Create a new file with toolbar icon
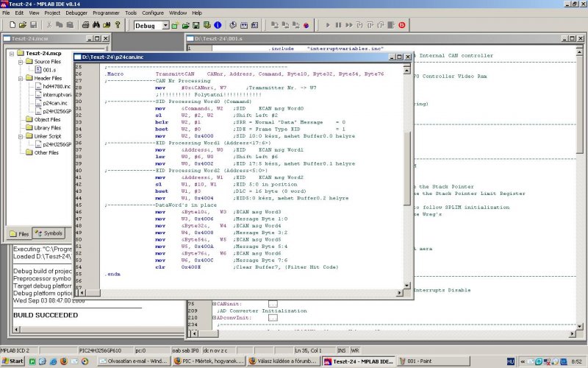 (12, 25)
